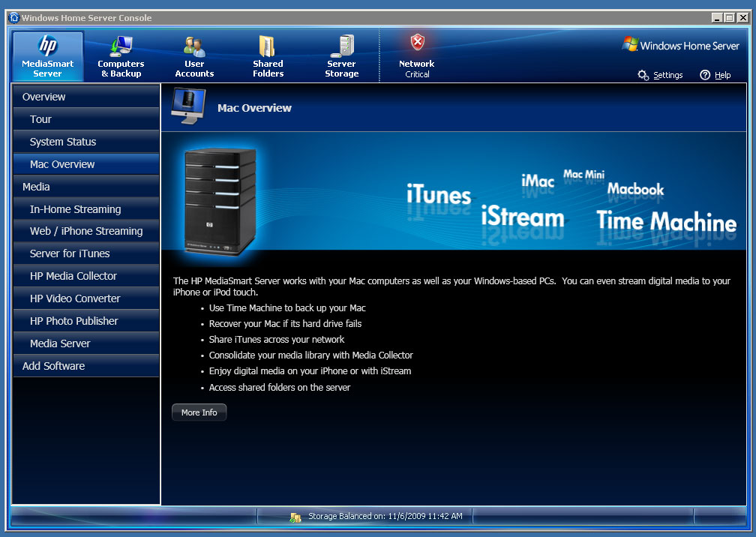The width and height of the screenshot is (756, 537).
Task: Click the More Info button
Action: 199,412
